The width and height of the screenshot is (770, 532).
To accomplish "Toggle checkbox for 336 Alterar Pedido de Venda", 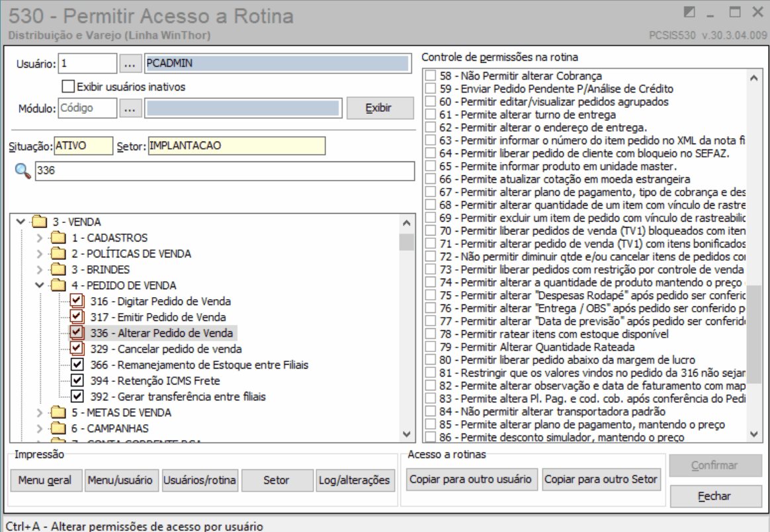I will coord(77,333).
